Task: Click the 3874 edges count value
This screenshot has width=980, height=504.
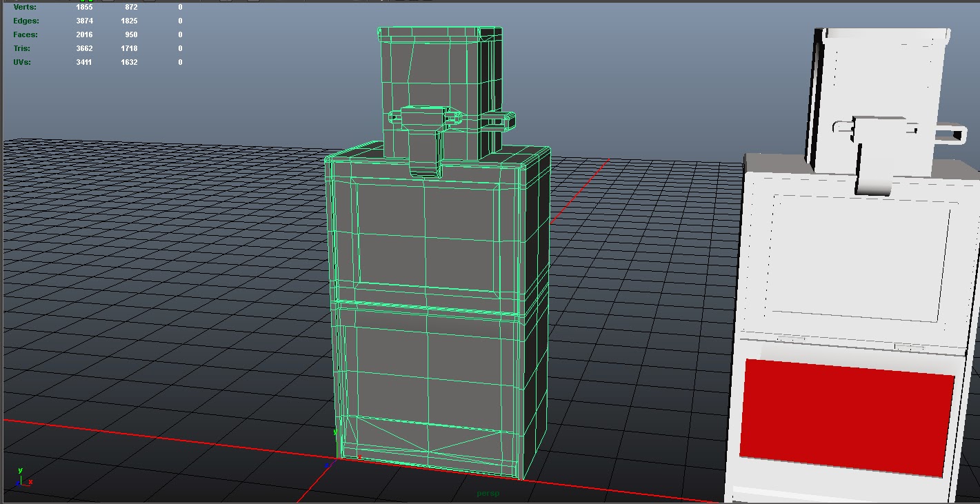Action: [84, 21]
